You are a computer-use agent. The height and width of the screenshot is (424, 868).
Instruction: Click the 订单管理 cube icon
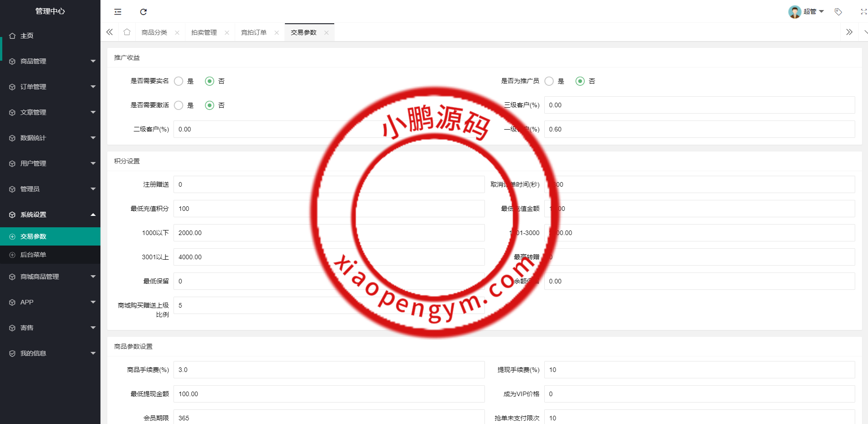12,87
